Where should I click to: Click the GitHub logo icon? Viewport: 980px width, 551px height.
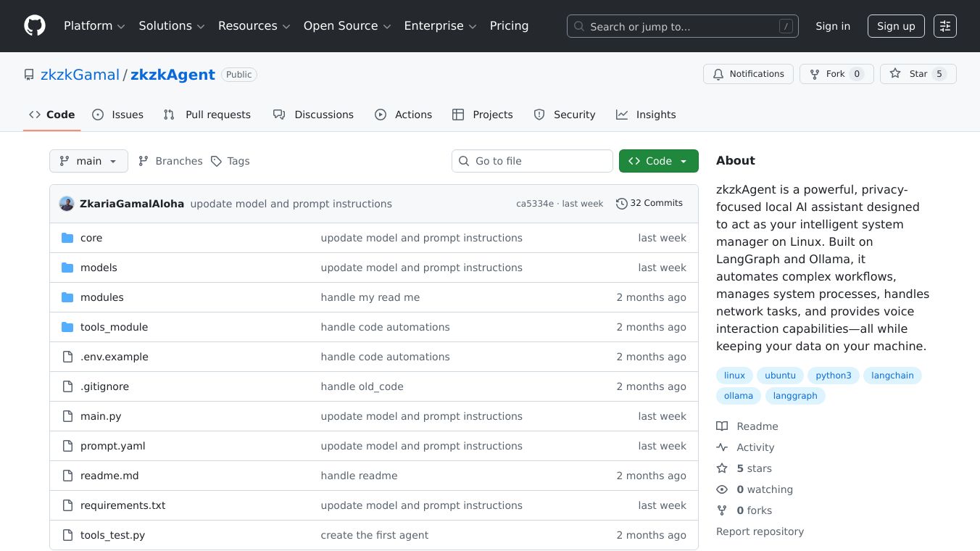(x=35, y=26)
